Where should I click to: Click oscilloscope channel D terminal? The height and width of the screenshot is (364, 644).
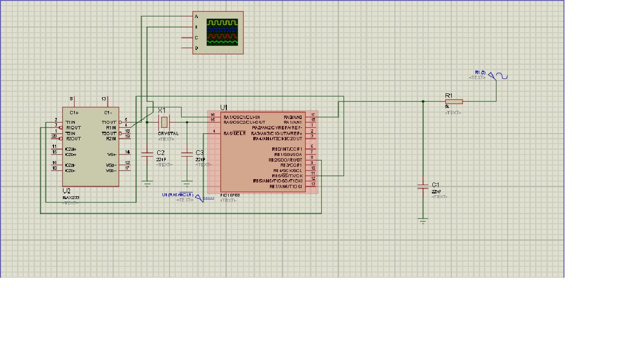tap(188, 48)
